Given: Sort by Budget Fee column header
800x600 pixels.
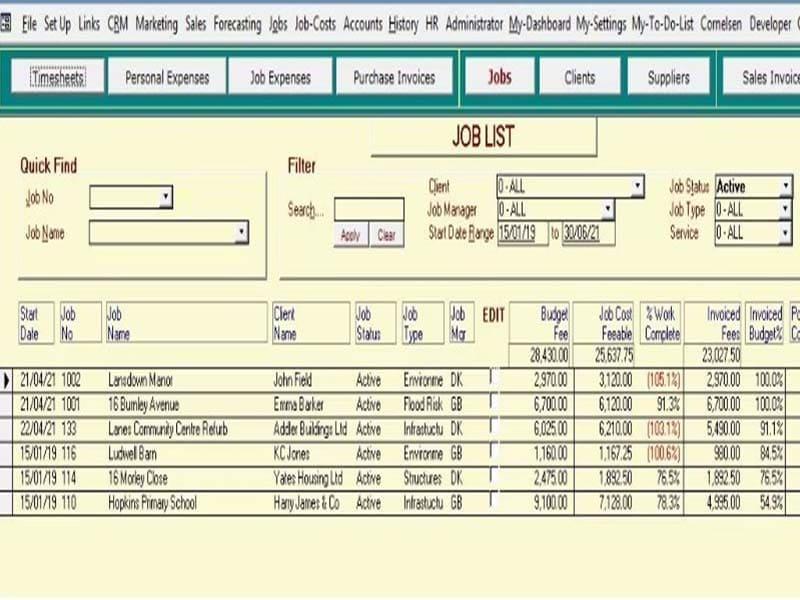Looking at the screenshot, I should pos(540,323).
